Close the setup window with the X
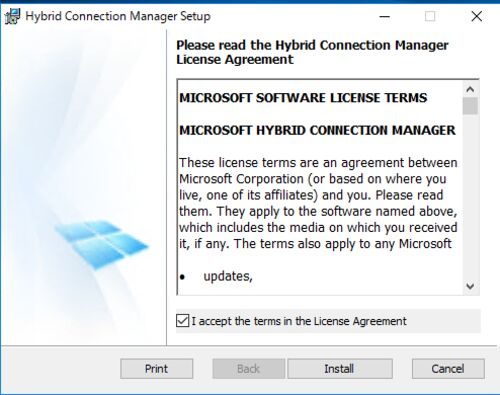The height and width of the screenshot is (395, 500). (476, 16)
